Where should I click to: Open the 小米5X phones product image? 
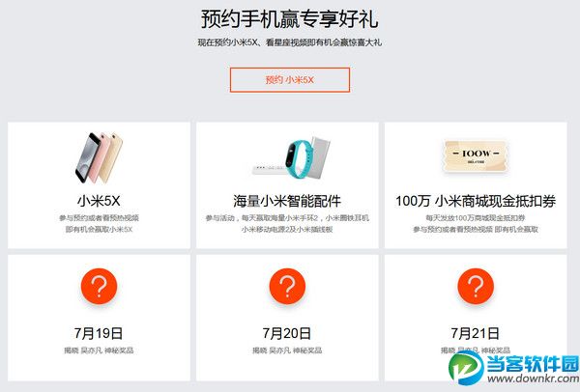tap(99, 157)
